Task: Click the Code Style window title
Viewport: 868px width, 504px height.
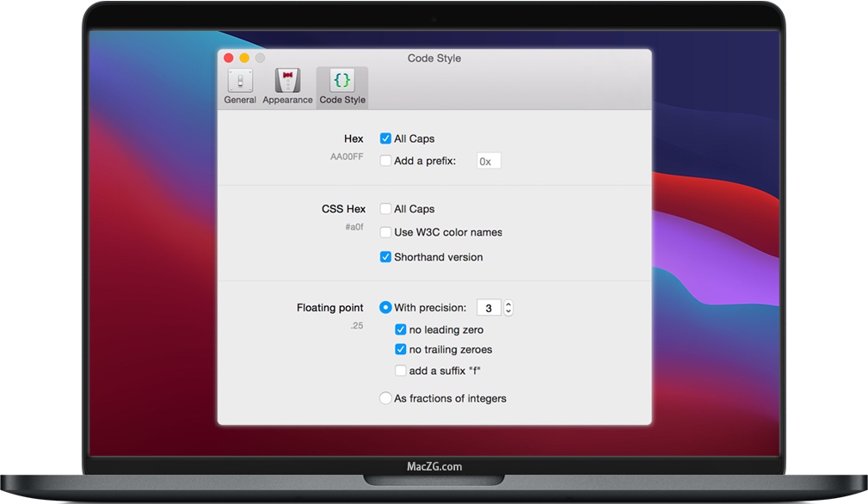Action: click(x=434, y=58)
